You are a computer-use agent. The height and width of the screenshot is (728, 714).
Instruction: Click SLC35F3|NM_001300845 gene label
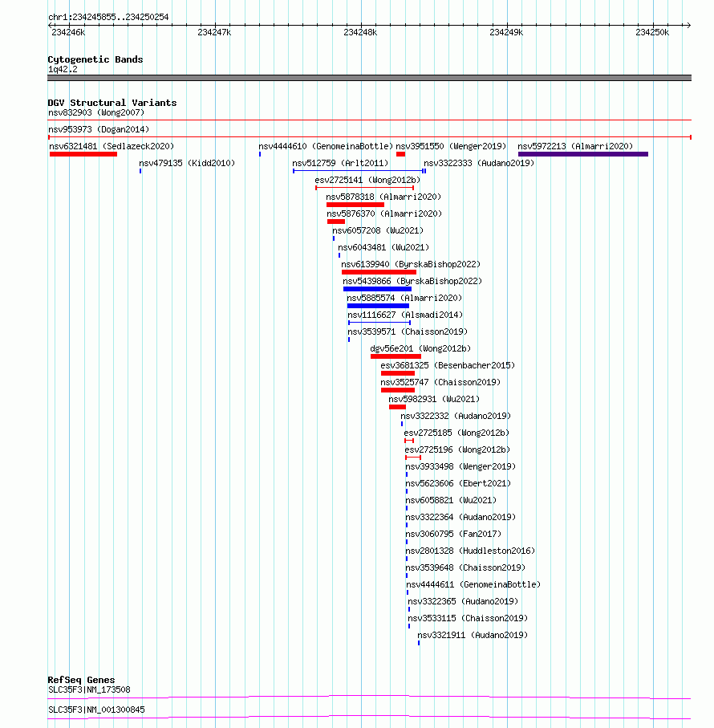96,710
